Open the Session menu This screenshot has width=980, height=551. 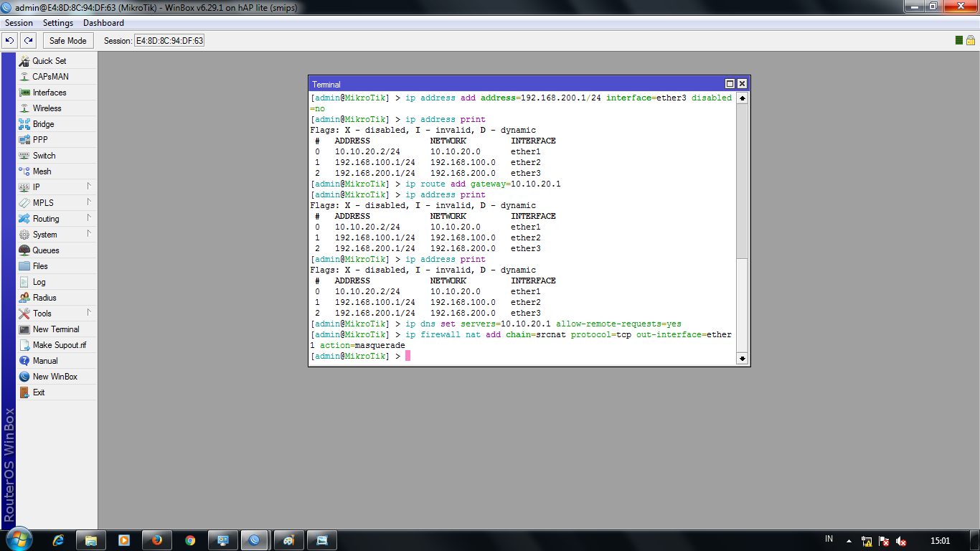[x=19, y=23]
